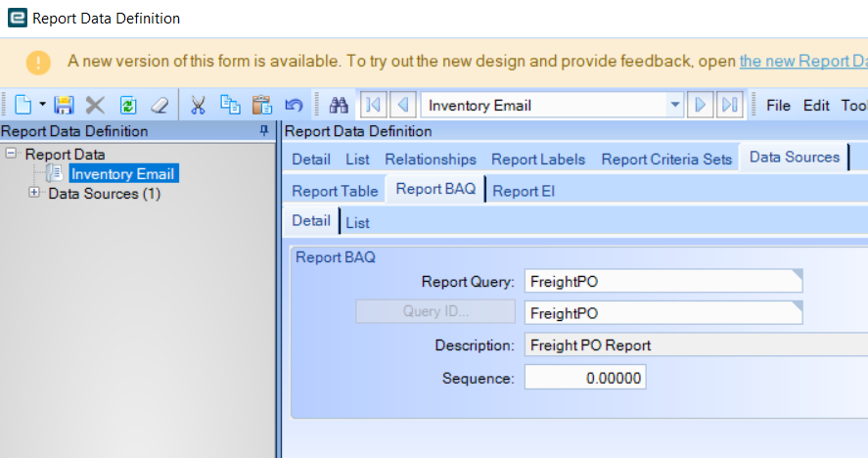Image resolution: width=868 pixels, height=458 pixels.
Task: Delete the record using the X icon
Action: pos(95,105)
